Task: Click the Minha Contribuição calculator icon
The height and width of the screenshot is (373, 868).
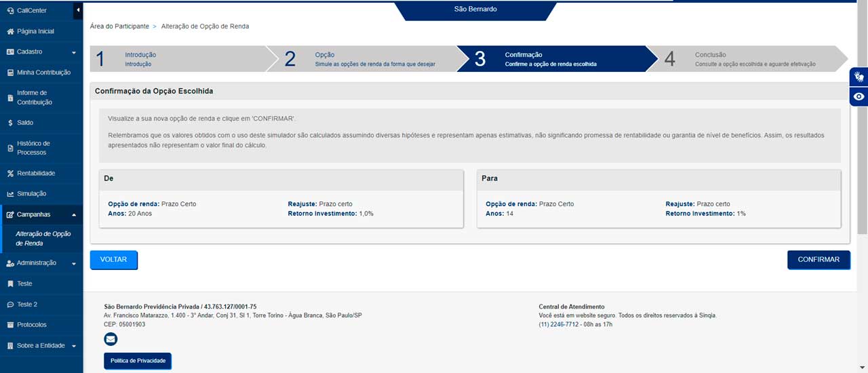Action: [10, 73]
